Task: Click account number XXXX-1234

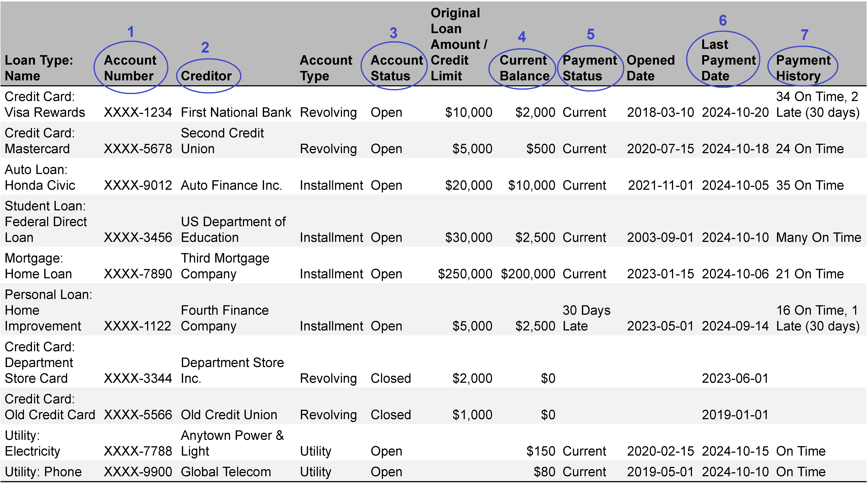Action: 138,112
